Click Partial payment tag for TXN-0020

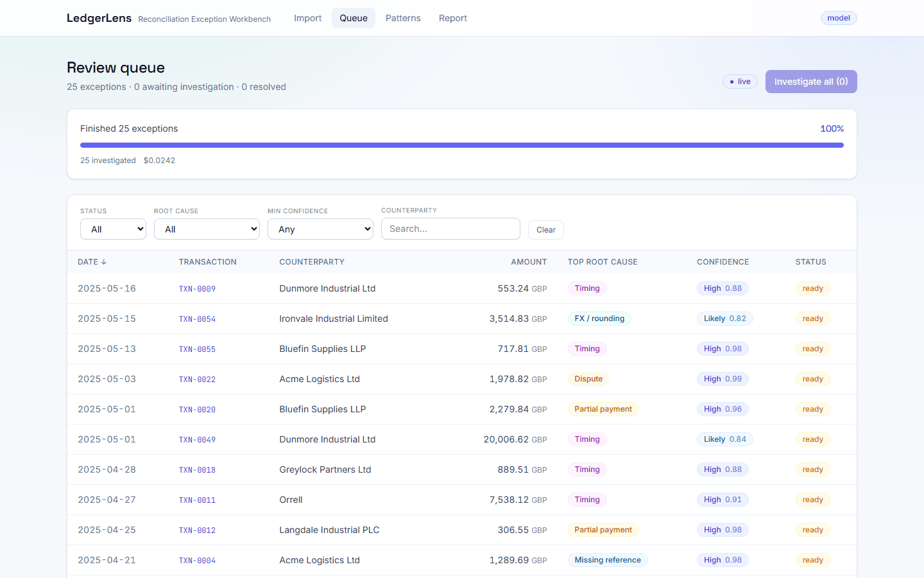point(603,409)
